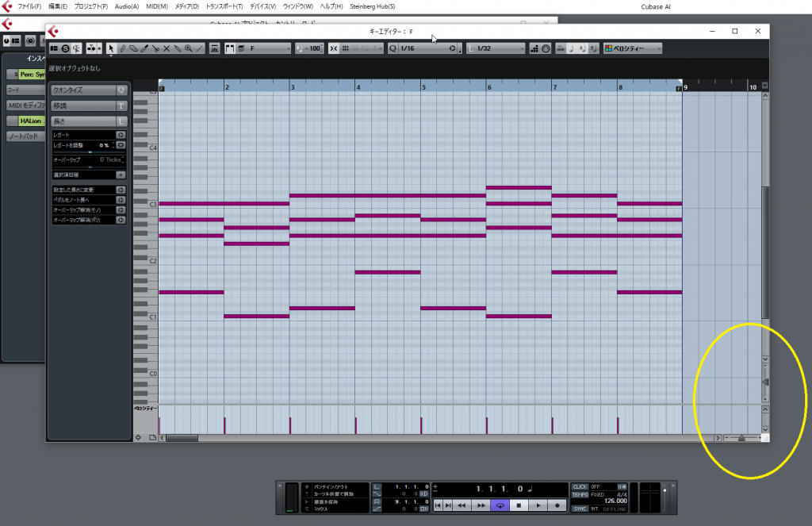Adjust the オーバーラップ Ticks slider
Screen dimensions: 812x526
tap(89, 167)
